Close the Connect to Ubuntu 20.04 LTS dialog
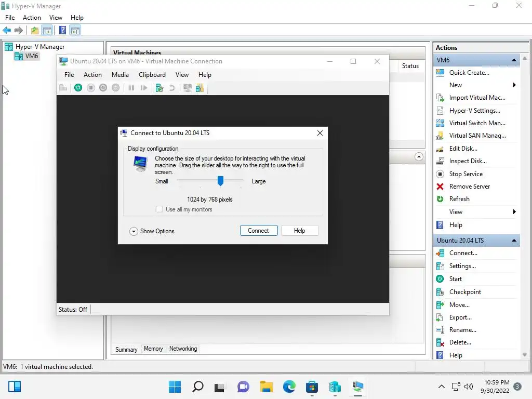532x399 pixels. click(x=320, y=133)
